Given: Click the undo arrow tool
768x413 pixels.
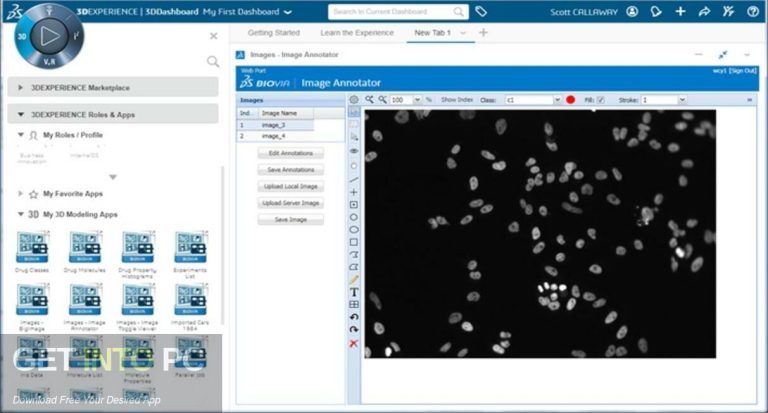Looking at the screenshot, I should (x=354, y=317).
